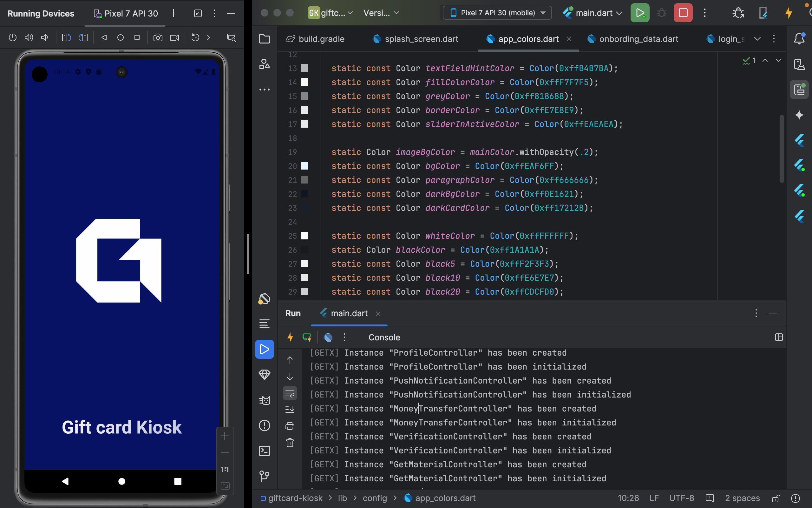Open Notifications bell icon
The height and width of the screenshot is (508, 812).
click(799, 38)
